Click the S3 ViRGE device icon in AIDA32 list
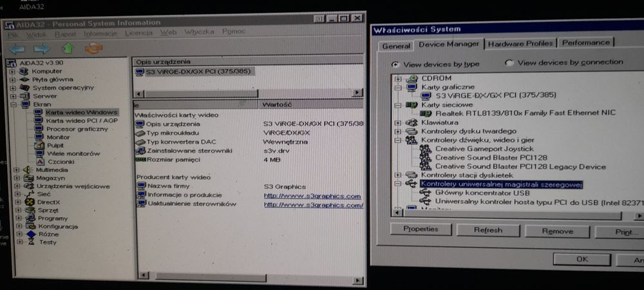This screenshot has height=290, width=644. (140, 72)
